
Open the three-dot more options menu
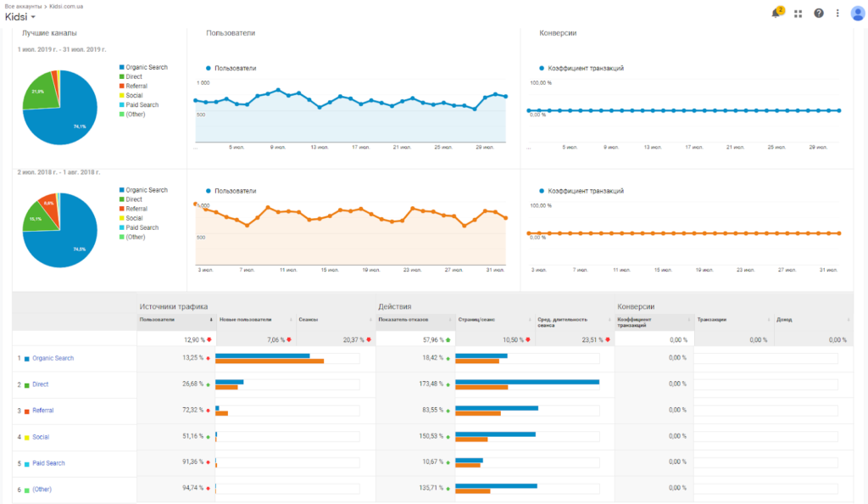coord(837,13)
